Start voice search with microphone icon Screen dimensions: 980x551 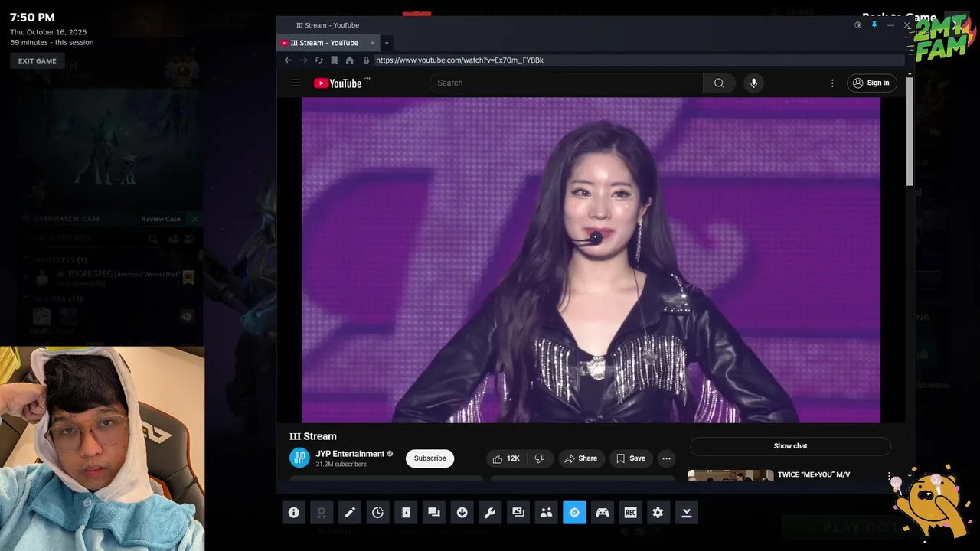753,83
